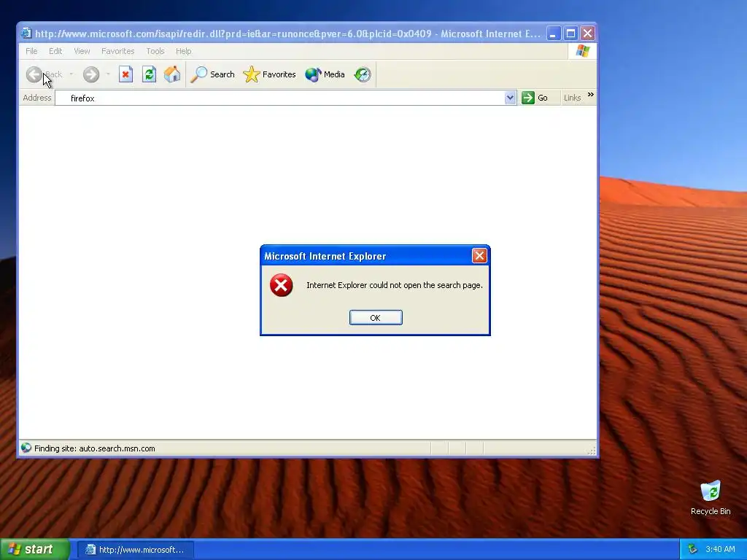The width and height of the screenshot is (747, 560).
Task: Click the Back arrow button
Action: point(44,74)
